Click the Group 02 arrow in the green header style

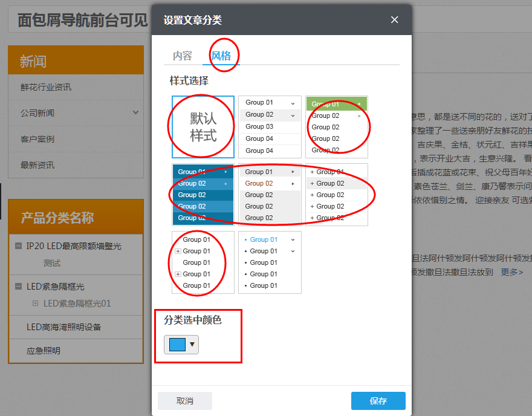359,115
